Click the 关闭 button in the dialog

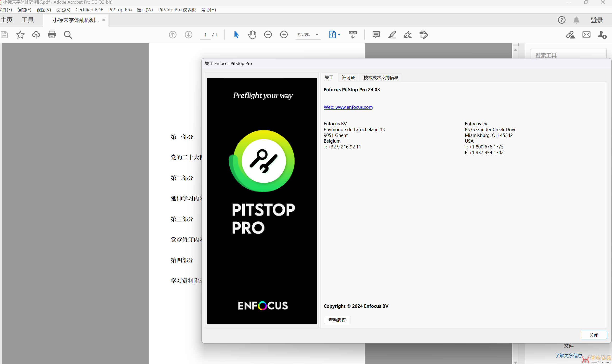coord(594,335)
